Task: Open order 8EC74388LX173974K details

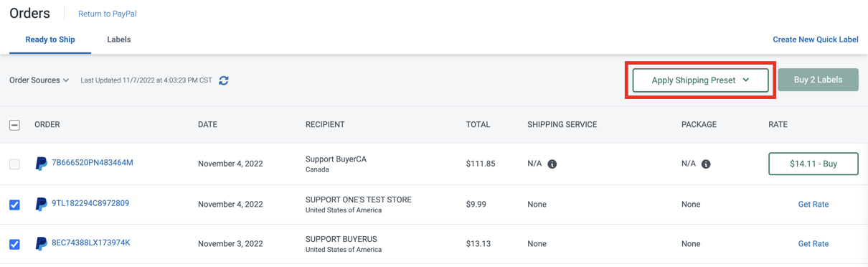Action: pyautogui.click(x=91, y=243)
